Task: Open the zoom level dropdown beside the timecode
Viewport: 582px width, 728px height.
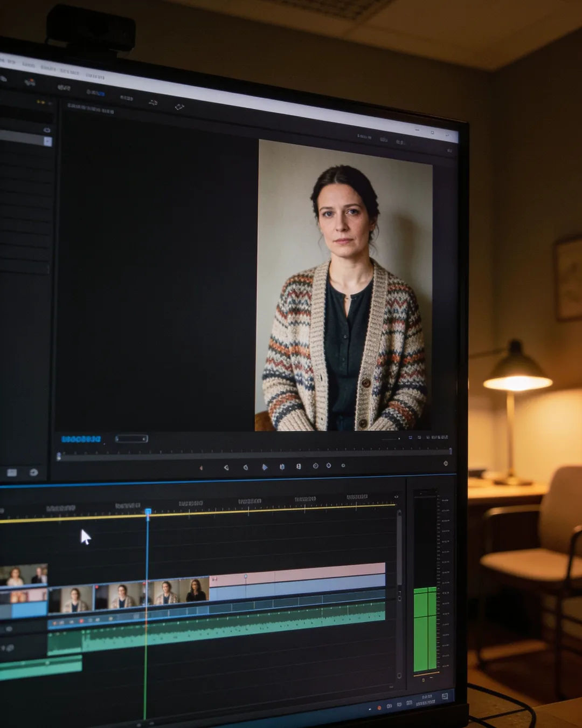Action: (131, 438)
